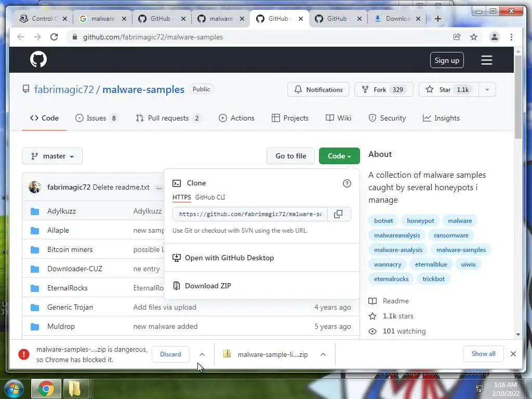Open the Clone help question-mark icon
This screenshot has width=532, height=399.
pos(347,183)
